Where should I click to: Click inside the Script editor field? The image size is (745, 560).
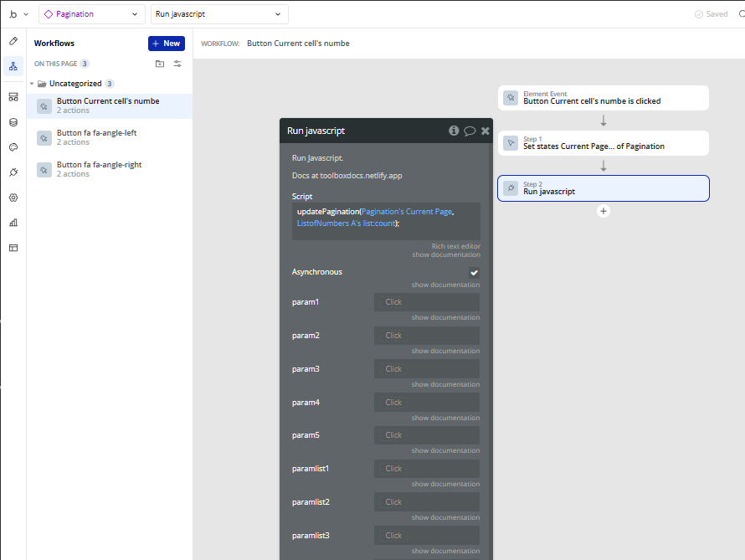(x=386, y=221)
